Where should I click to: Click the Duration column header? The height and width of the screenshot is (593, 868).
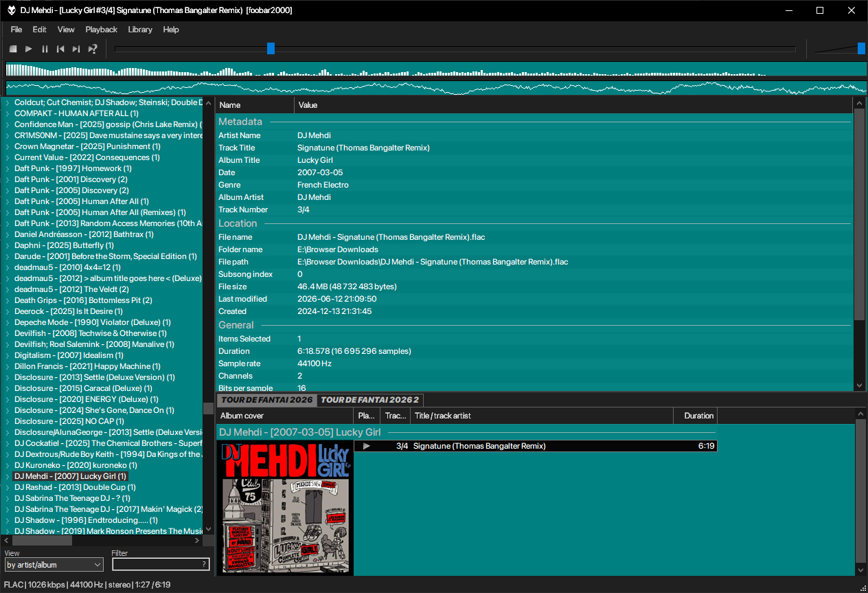[696, 416]
